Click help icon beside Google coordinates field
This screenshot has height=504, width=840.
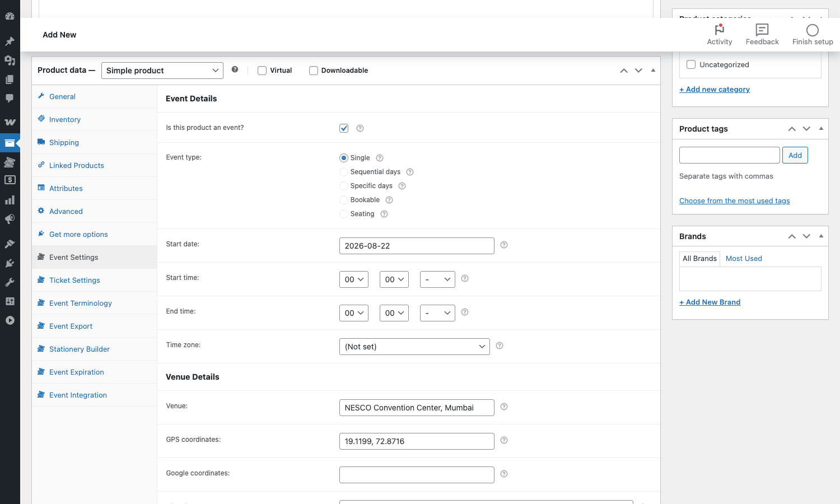[504, 474]
